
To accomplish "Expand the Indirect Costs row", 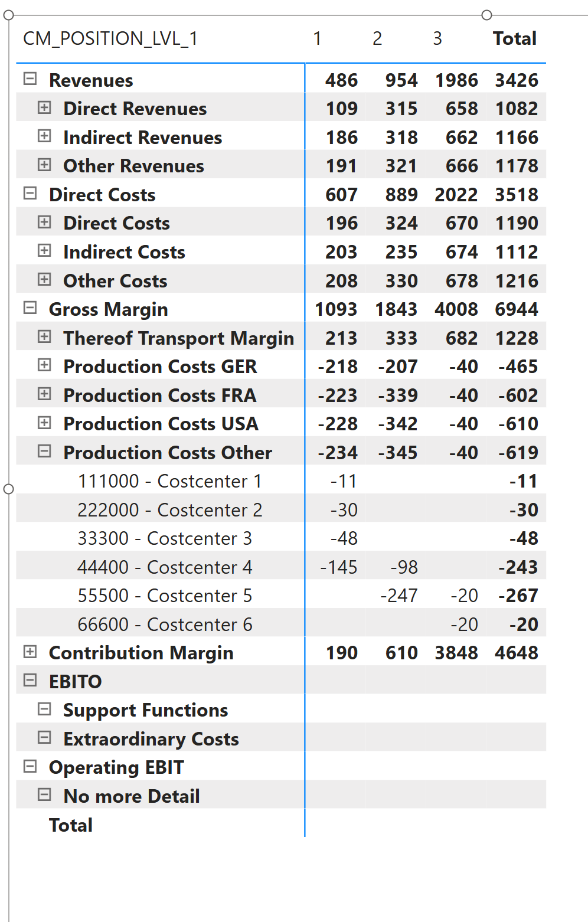I will 44,250.
